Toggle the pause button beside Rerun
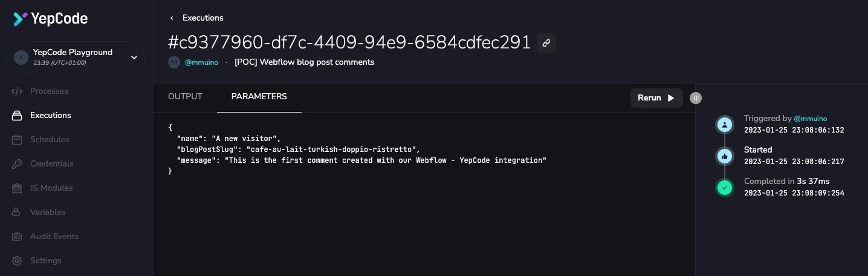868x276 pixels. tap(696, 98)
